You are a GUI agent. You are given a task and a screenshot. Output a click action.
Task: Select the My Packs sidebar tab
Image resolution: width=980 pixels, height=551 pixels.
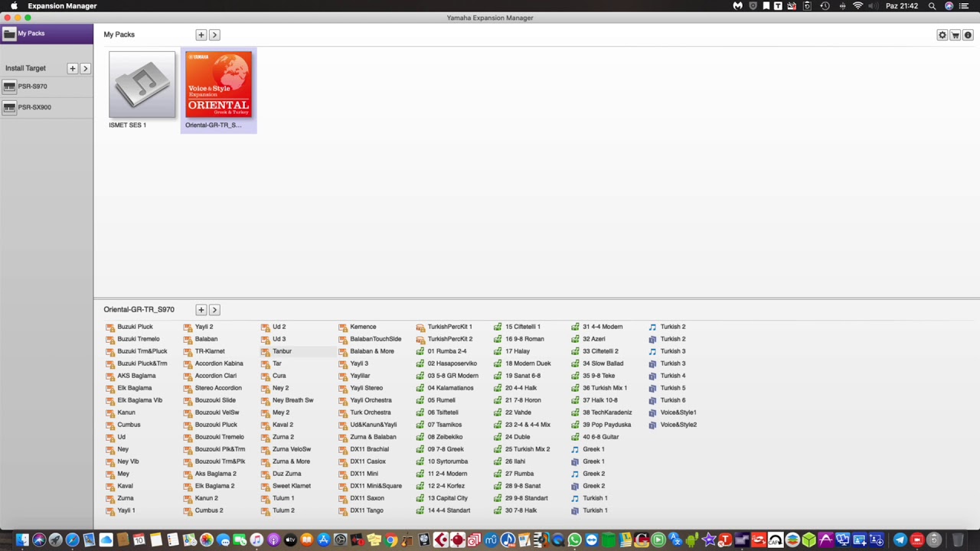[x=47, y=34]
